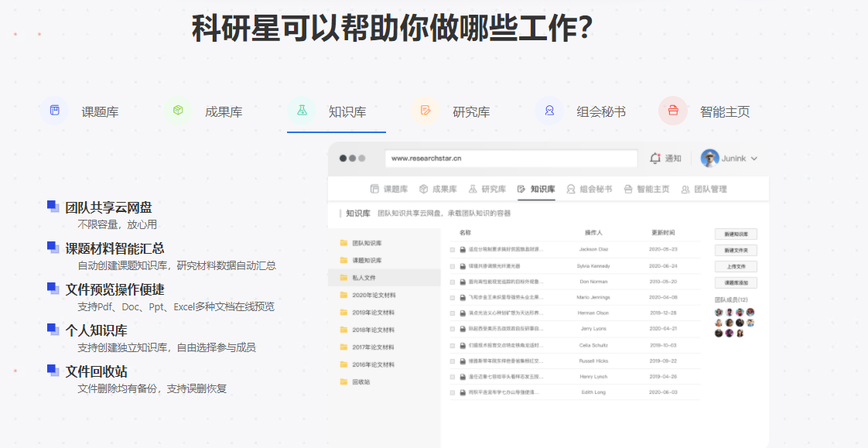Tick checkbox in Jackson Diaz row

coord(453,250)
